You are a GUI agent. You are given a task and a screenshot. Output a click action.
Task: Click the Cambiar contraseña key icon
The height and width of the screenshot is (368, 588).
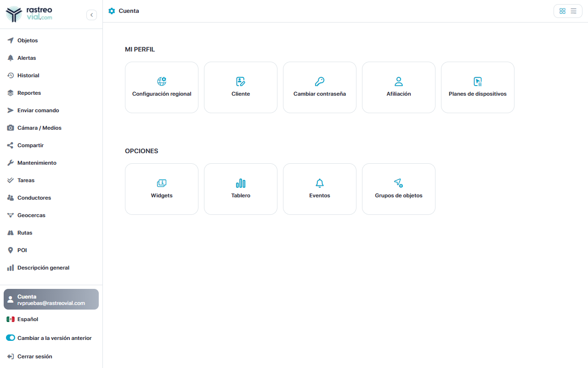pos(320,81)
